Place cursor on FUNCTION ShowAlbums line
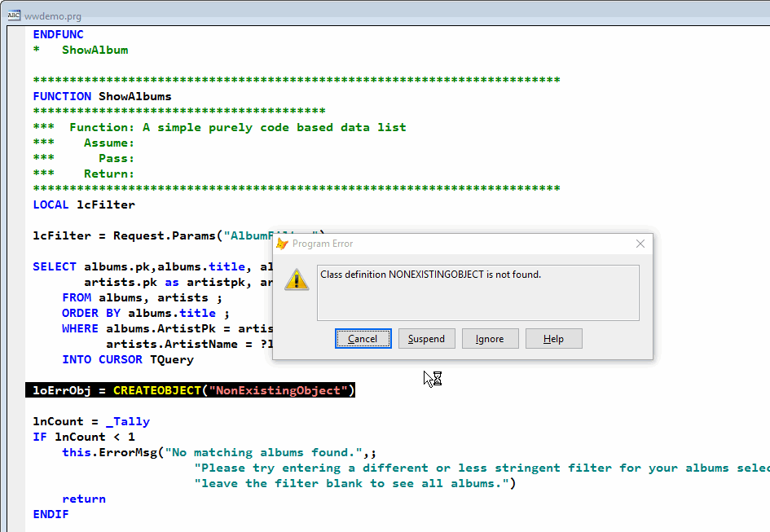770x532 pixels. click(x=102, y=96)
